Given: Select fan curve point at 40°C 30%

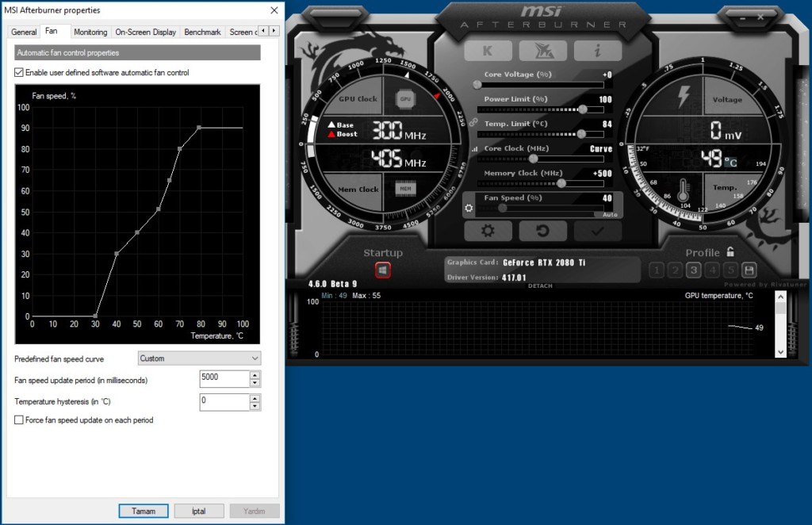Looking at the screenshot, I should point(117,254).
